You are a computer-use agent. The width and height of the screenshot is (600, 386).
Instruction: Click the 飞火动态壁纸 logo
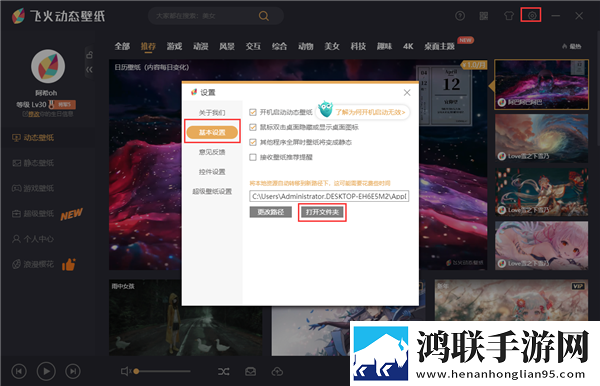point(59,16)
